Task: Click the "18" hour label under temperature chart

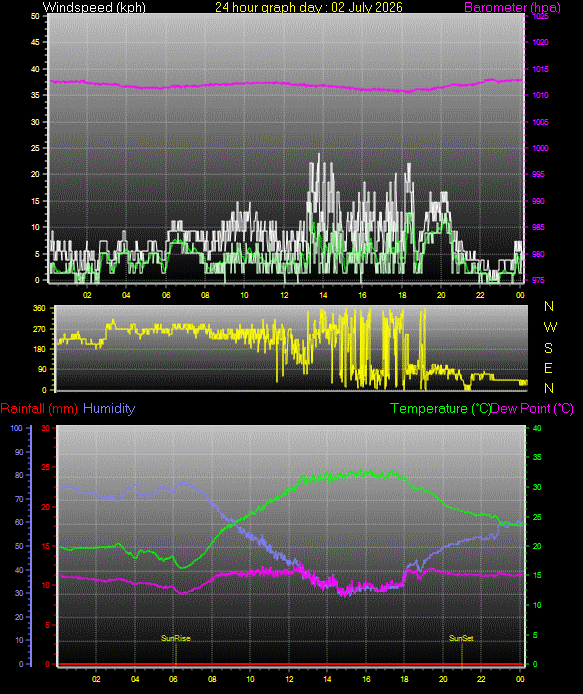Action: click(x=405, y=679)
